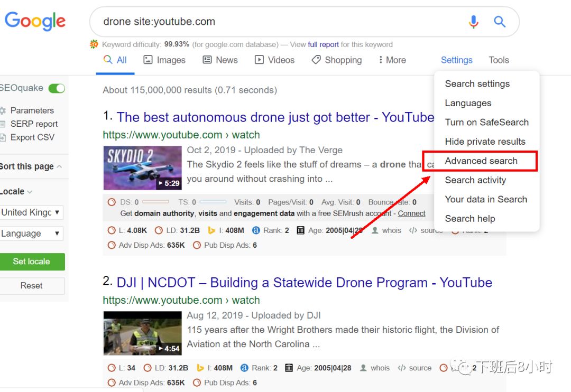Open the full report keyword link
571x392 pixels.
pos(323,44)
